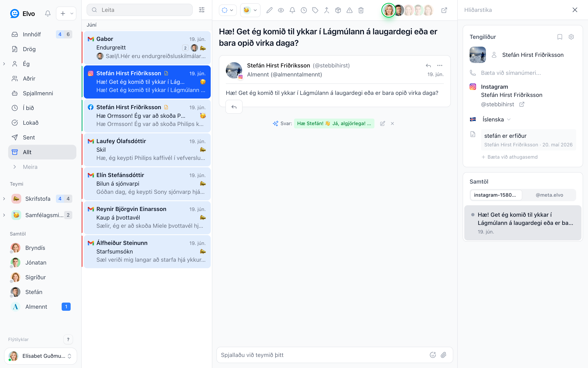Select Allt in the sidebar

click(42, 152)
